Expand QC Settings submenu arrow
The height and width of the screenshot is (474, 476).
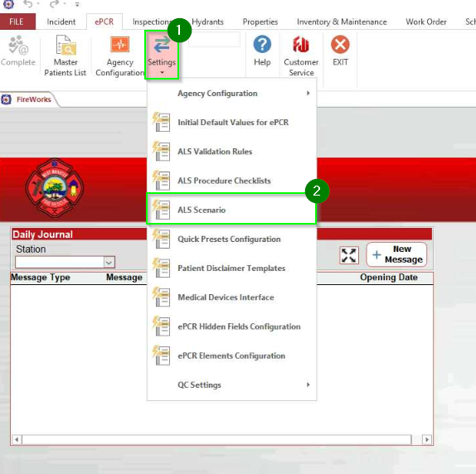click(308, 385)
